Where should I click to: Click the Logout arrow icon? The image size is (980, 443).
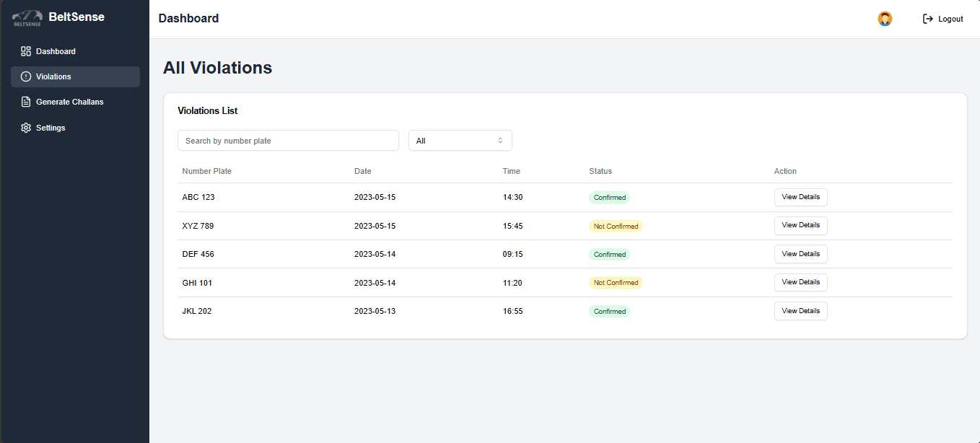coord(928,19)
